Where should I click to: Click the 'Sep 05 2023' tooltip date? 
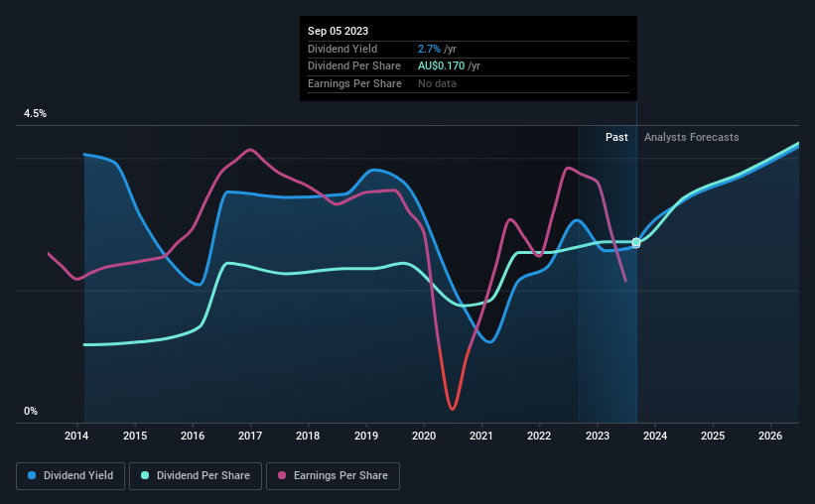(338, 31)
